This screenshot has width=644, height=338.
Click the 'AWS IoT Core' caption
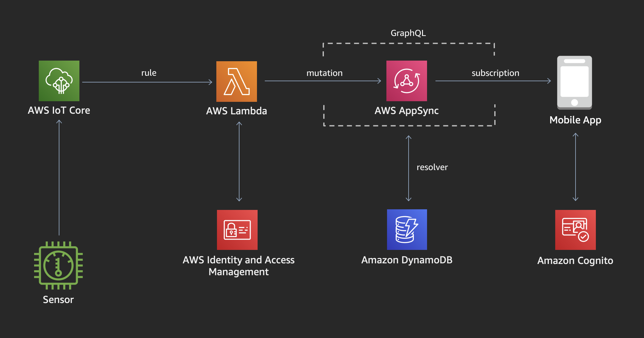tap(59, 110)
